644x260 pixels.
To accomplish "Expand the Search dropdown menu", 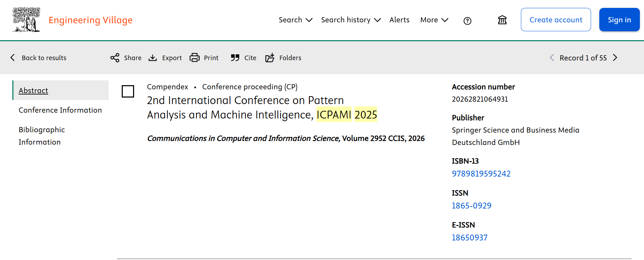I will [296, 20].
